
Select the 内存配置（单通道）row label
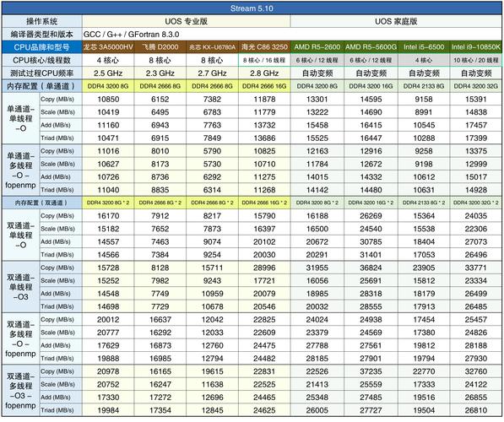click(x=41, y=86)
